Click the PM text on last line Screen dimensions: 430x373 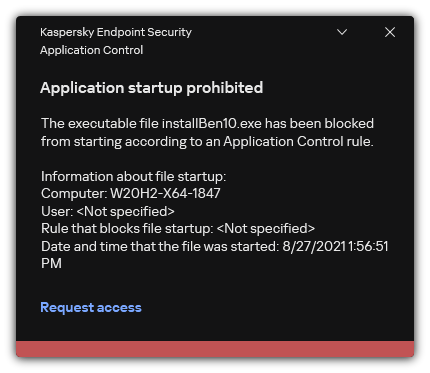(51, 263)
